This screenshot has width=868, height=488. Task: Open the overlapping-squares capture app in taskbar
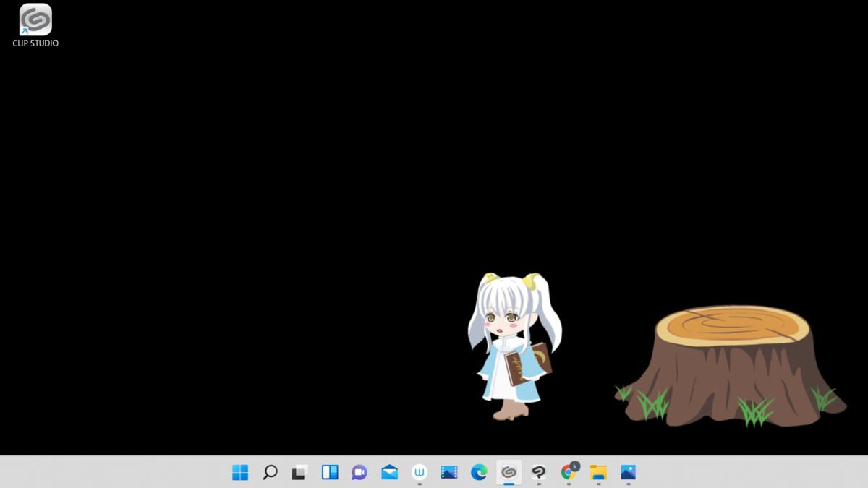click(299, 472)
